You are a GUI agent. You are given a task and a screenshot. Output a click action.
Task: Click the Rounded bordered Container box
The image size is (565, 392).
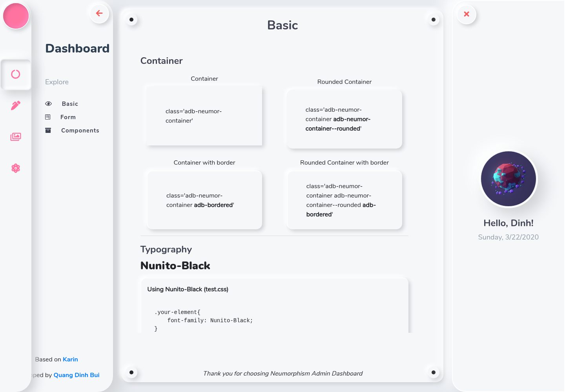(344, 200)
